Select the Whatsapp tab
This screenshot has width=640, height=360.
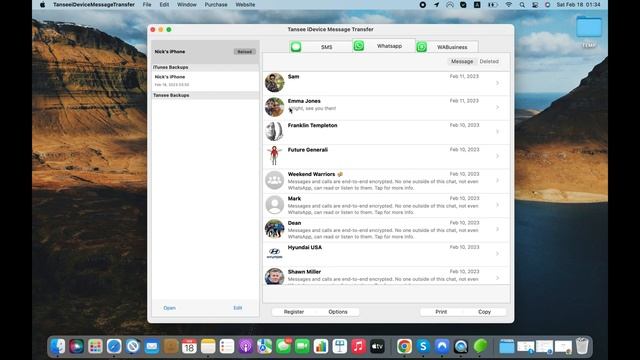384,46
